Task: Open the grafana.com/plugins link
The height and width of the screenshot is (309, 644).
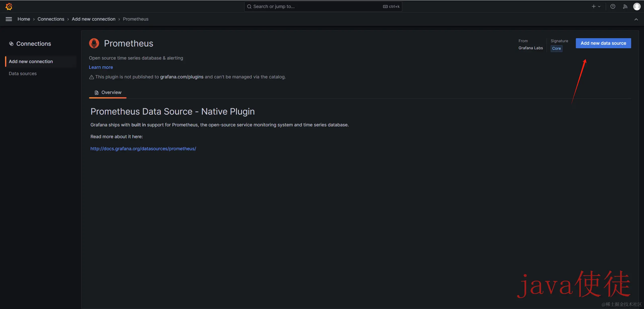Action: pyautogui.click(x=182, y=77)
